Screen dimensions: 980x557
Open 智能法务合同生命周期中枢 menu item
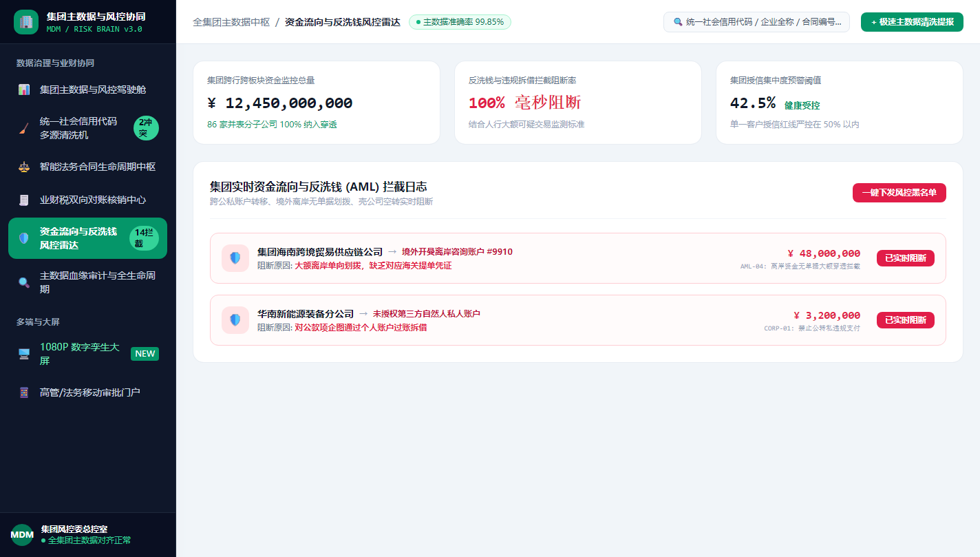pos(87,167)
